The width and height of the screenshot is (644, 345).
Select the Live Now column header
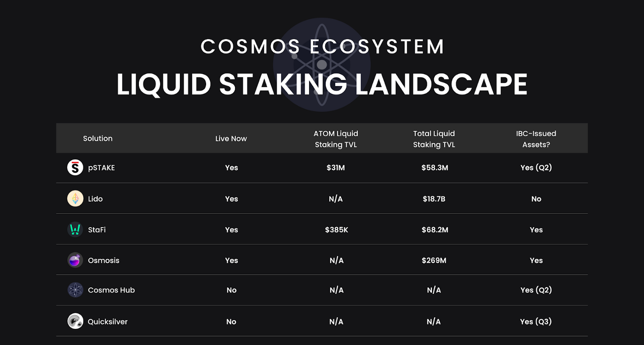(231, 139)
